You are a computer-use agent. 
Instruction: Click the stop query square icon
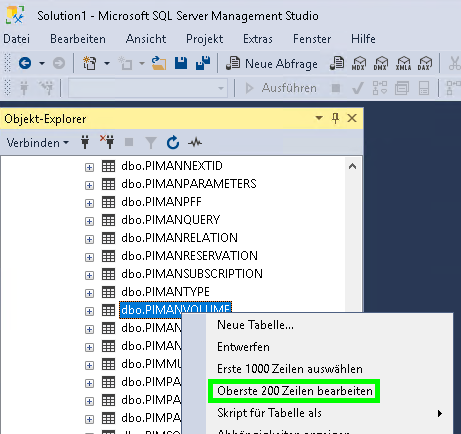click(336, 88)
